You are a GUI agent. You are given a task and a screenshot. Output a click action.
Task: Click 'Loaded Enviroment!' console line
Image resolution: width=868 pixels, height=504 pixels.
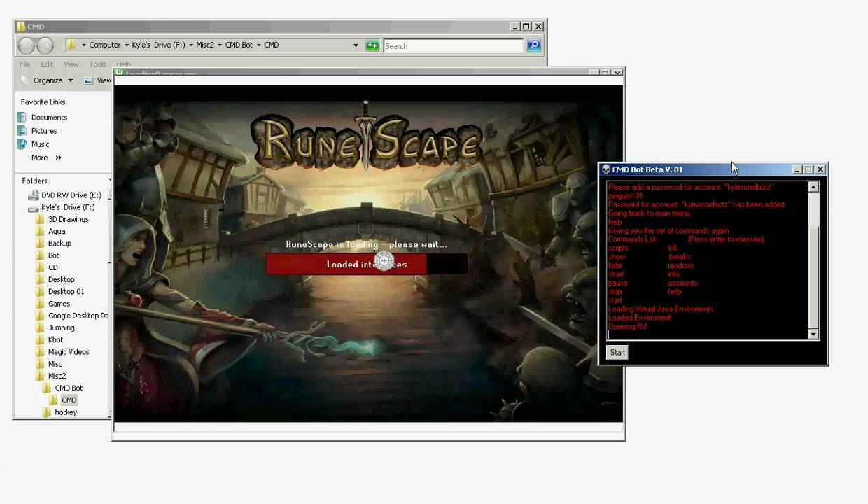640,318
